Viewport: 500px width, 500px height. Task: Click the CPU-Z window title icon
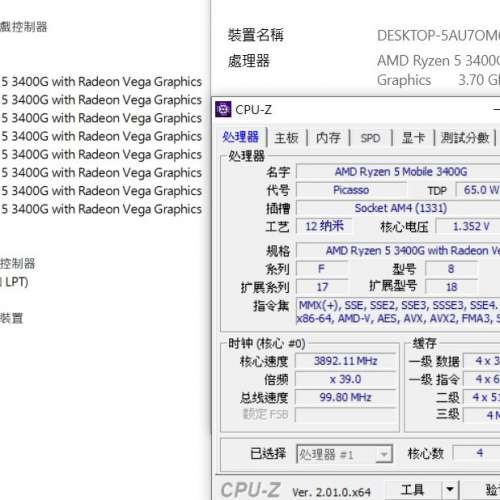point(223,109)
